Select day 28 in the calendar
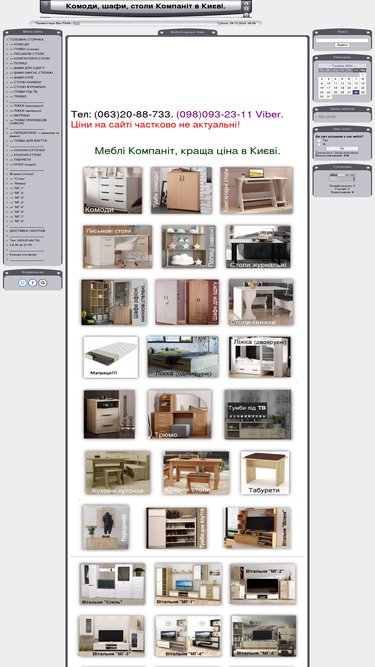375x667 pixels. [356, 92]
